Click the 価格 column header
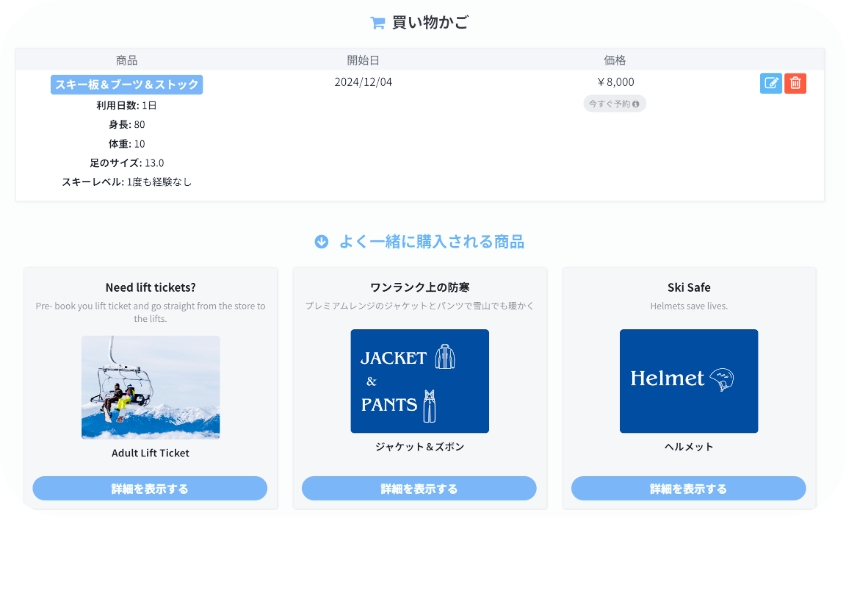The height and width of the screenshot is (600, 846). pyautogui.click(x=615, y=60)
